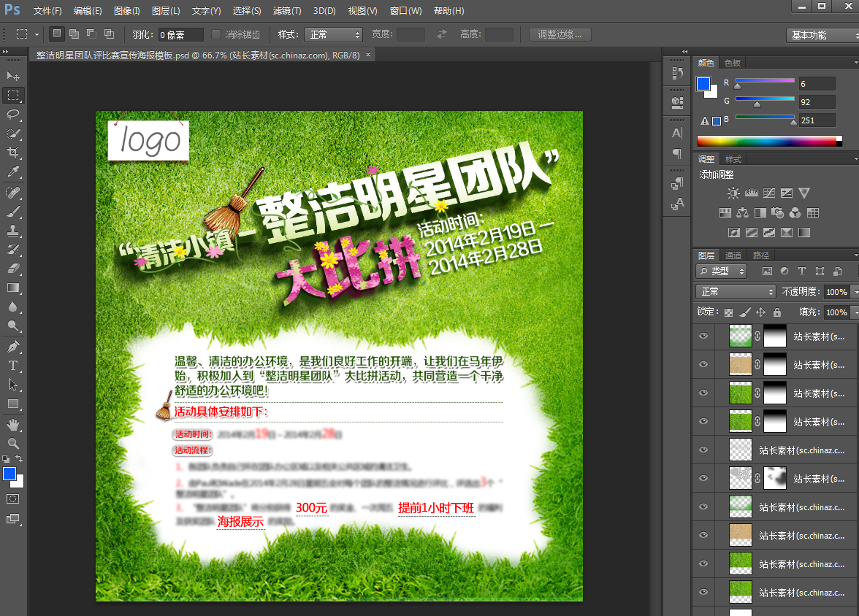Select the Hand tool
The width and height of the screenshot is (859, 616).
pos(13,424)
